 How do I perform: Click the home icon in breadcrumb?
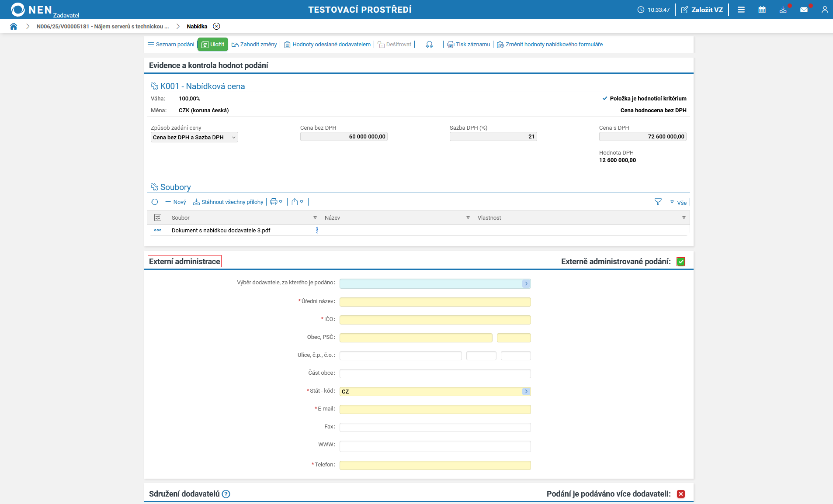coord(14,26)
